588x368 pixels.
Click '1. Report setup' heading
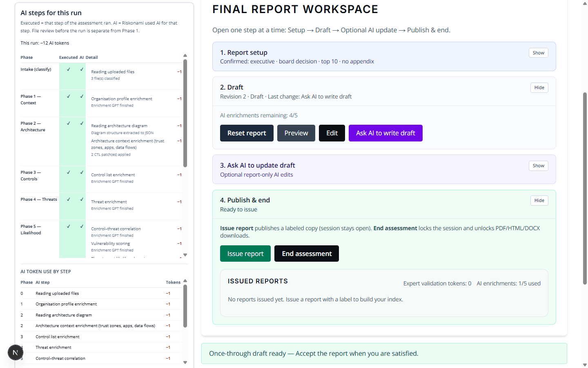pos(244,53)
